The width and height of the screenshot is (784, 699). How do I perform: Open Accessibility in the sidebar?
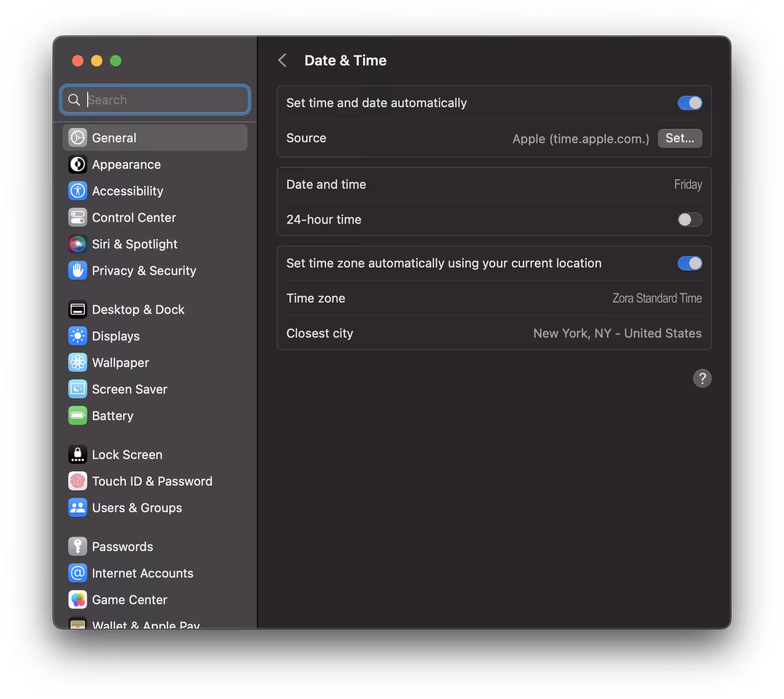[128, 191]
